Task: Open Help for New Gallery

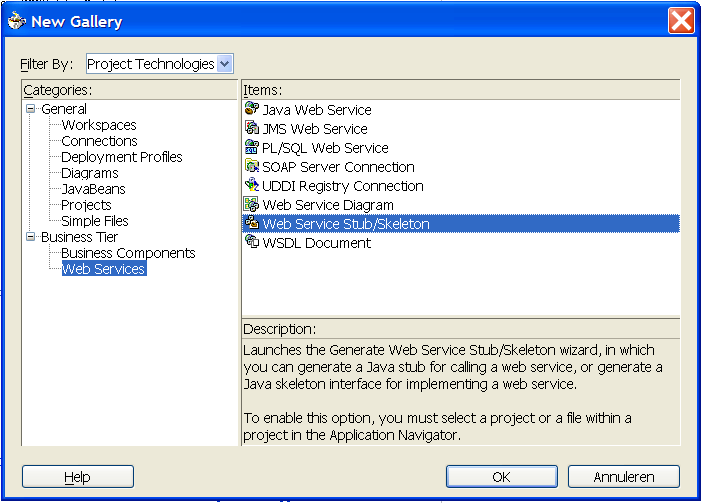Action: pyautogui.click(x=77, y=477)
